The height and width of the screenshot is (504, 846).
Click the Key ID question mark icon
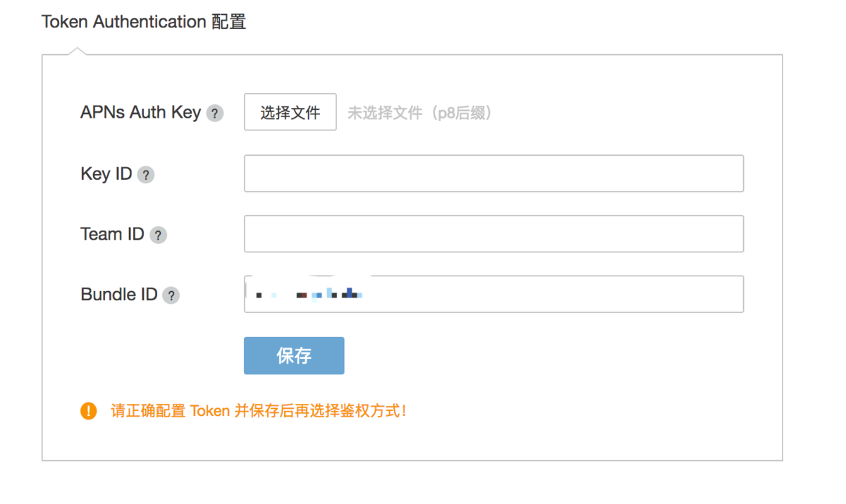tap(145, 174)
